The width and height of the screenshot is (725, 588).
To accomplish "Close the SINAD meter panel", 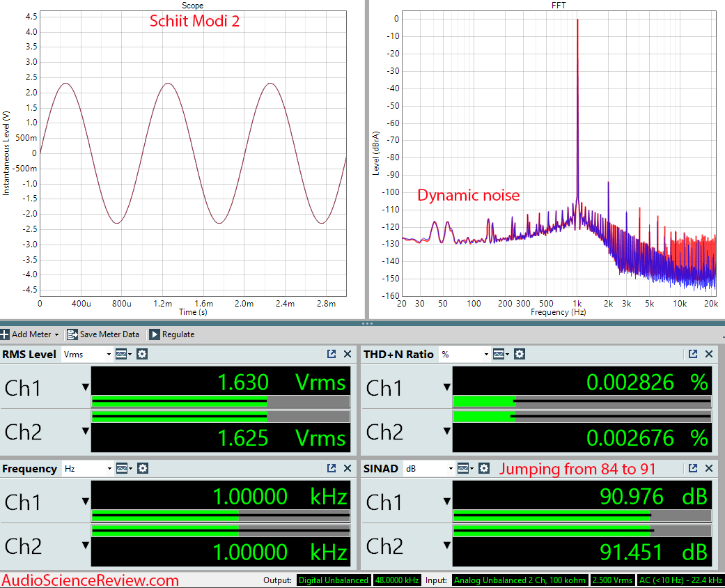I will [709, 468].
